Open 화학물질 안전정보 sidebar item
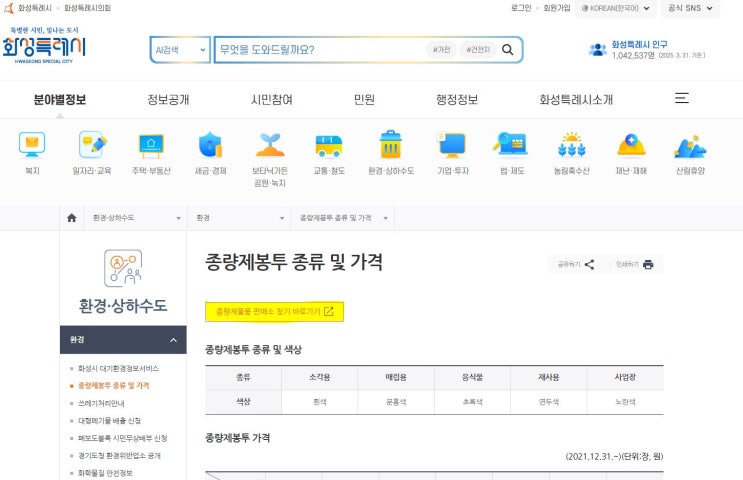The image size is (743, 480). [105, 473]
